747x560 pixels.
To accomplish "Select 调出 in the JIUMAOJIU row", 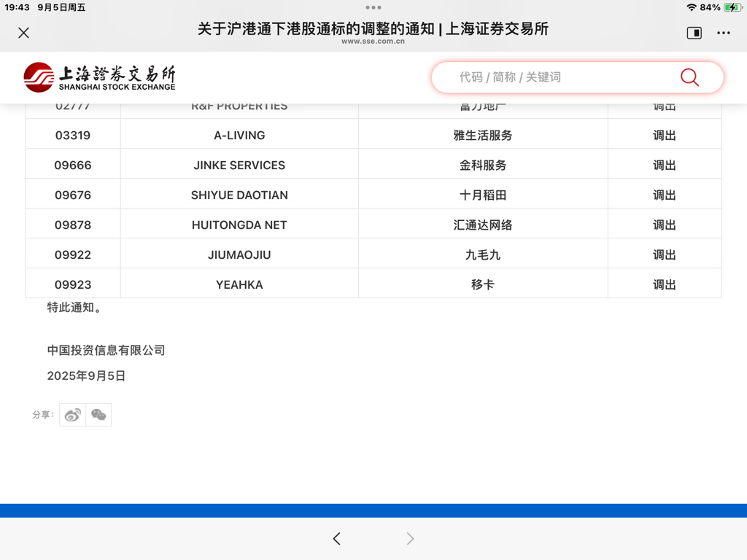I will 664,254.
